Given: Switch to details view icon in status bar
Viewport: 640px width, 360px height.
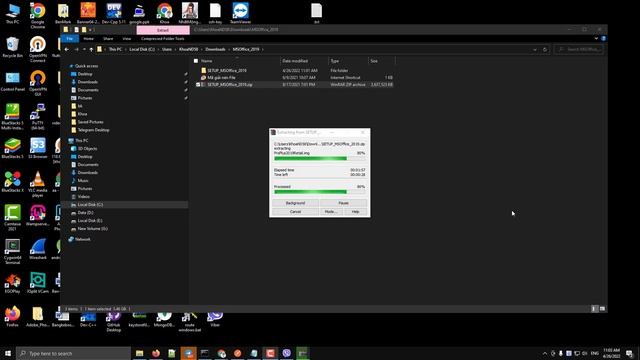Looking at the screenshot, I should point(594,309).
